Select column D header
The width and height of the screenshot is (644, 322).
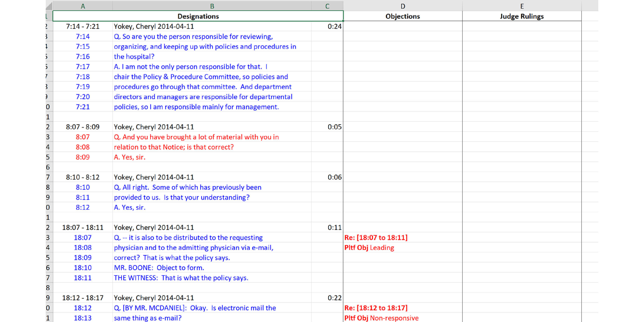click(402, 6)
